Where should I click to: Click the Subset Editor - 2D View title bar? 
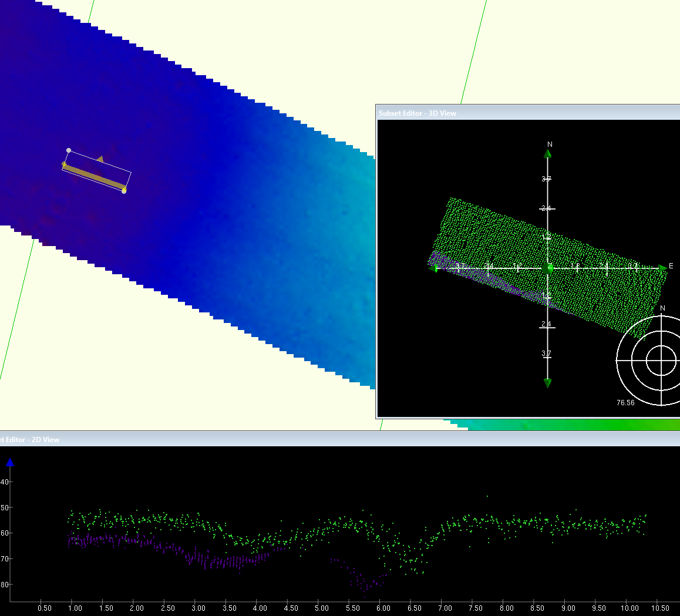click(29, 439)
